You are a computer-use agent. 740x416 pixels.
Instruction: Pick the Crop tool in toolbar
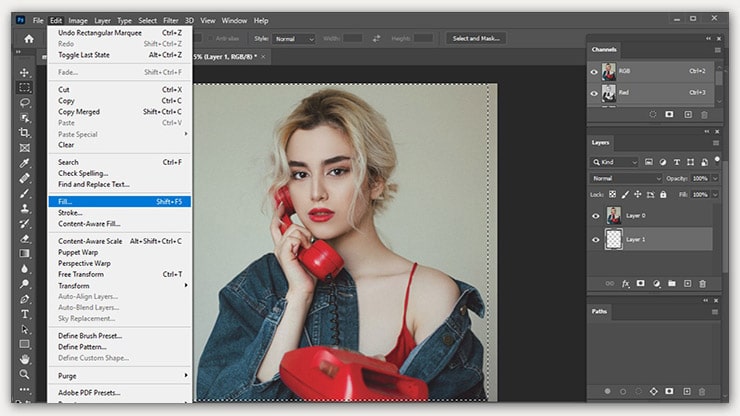25,132
